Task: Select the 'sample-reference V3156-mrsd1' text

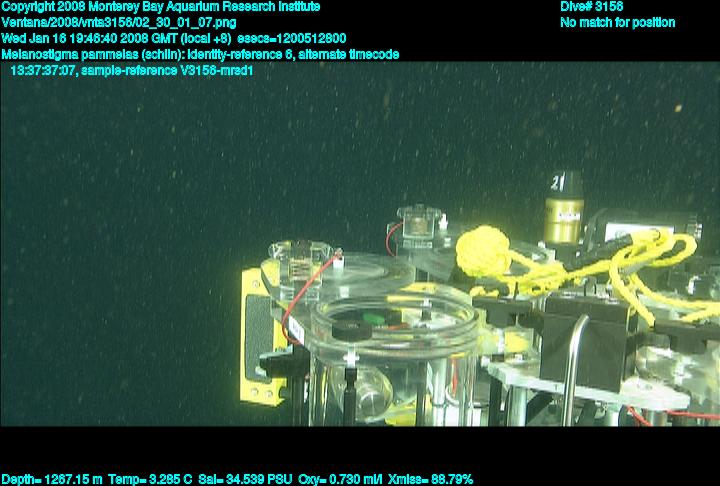Action: tap(167, 71)
